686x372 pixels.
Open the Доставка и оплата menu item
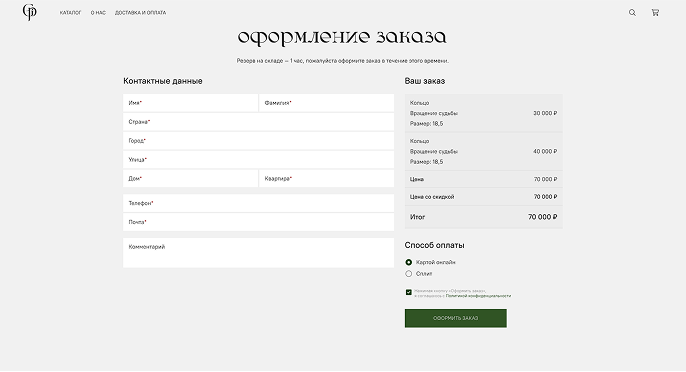tap(140, 13)
